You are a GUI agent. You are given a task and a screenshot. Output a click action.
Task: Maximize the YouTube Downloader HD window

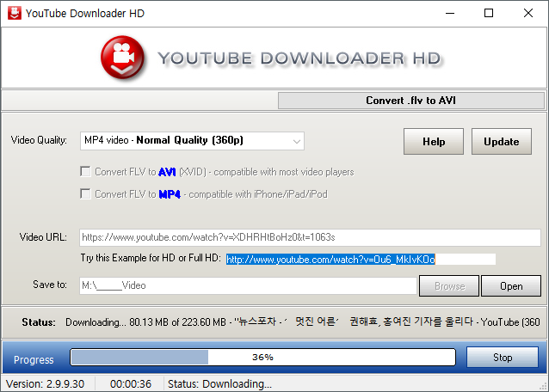(489, 13)
